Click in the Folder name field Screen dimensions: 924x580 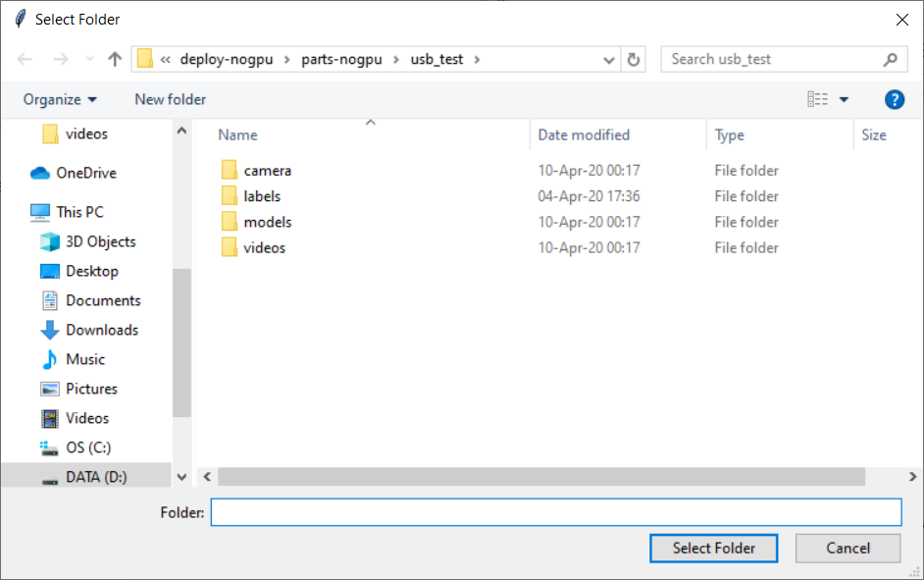pos(556,512)
